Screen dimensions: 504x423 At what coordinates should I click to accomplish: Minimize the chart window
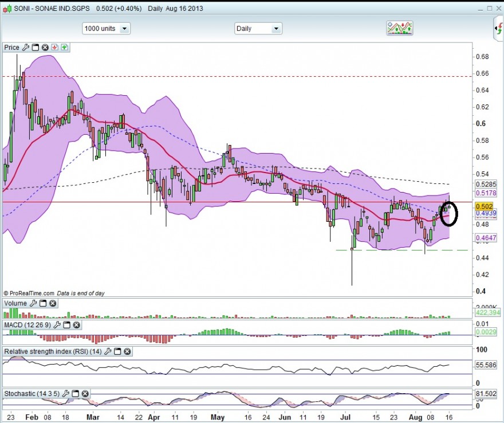[x=480, y=9]
